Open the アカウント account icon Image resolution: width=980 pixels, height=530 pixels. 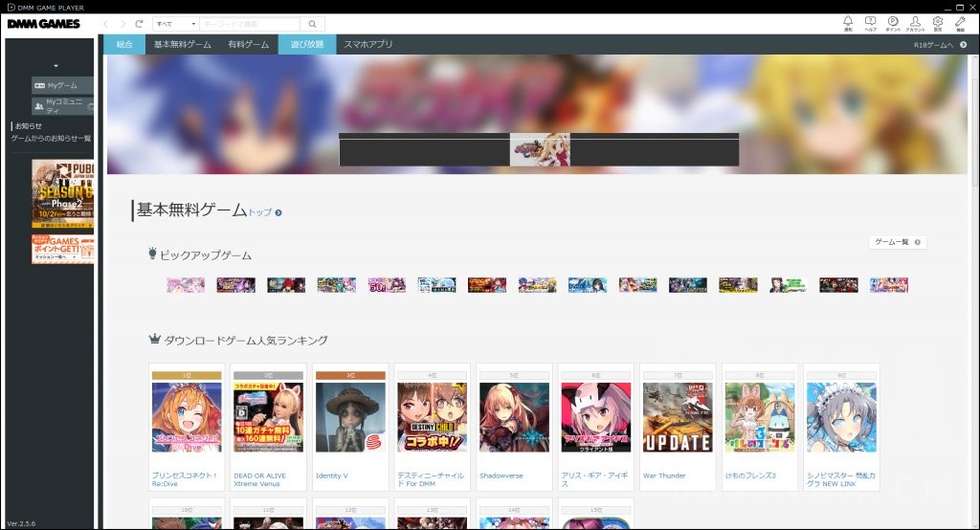pos(916,24)
